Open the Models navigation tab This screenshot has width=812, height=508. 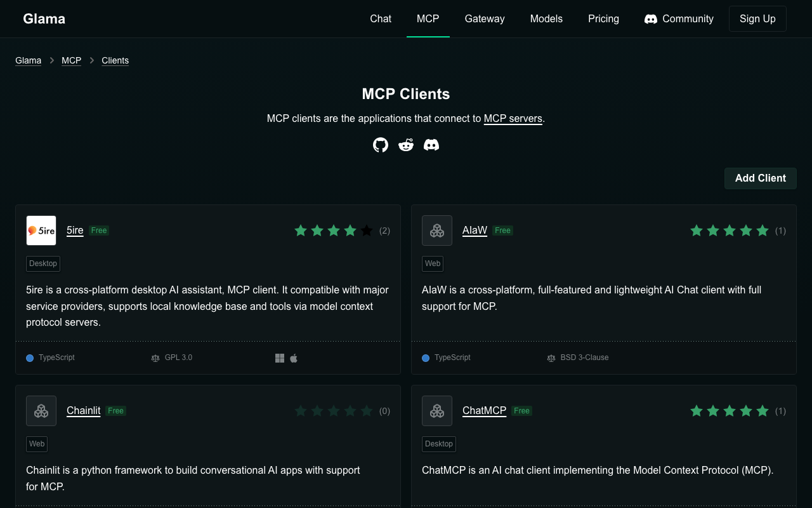(x=546, y=19)
